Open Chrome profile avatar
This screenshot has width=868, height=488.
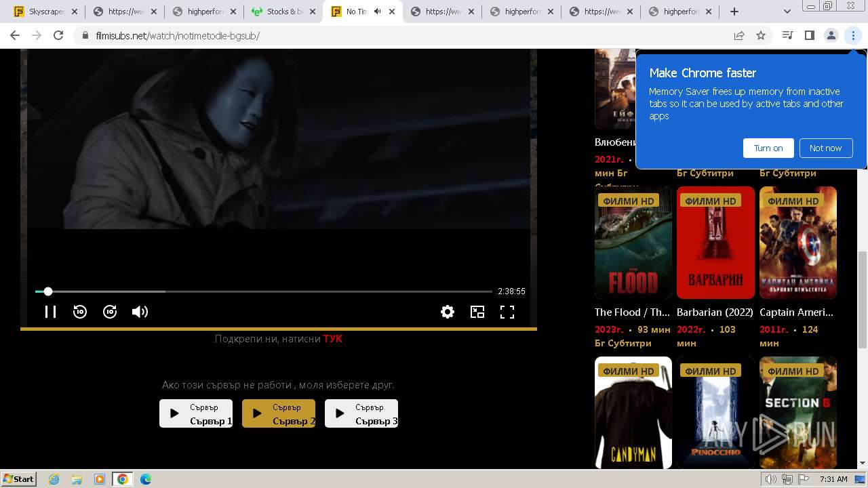pos(831,35)
